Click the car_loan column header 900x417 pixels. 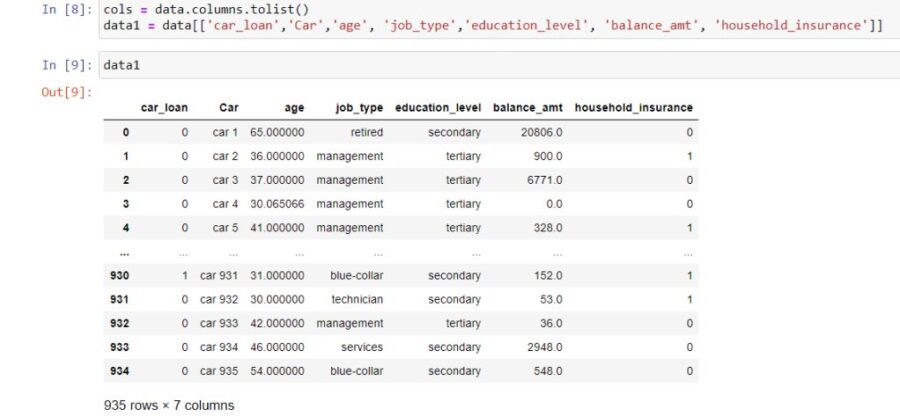(x=164, y=107)
